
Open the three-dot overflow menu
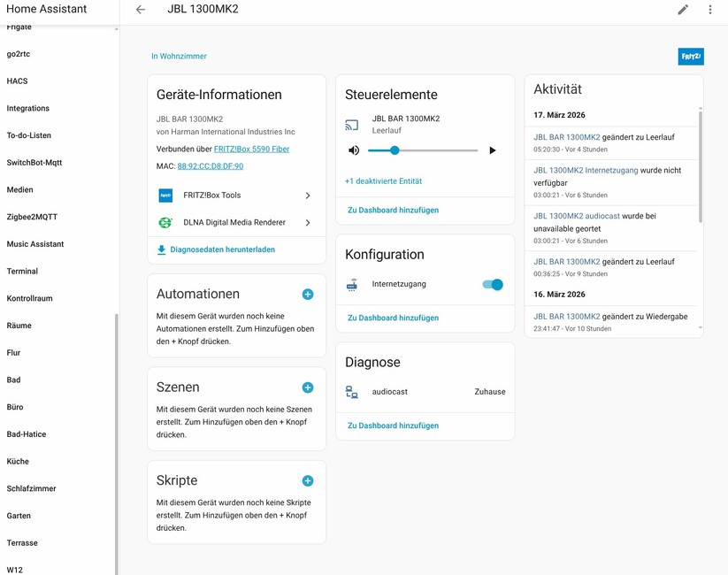(x=709, y=10)
